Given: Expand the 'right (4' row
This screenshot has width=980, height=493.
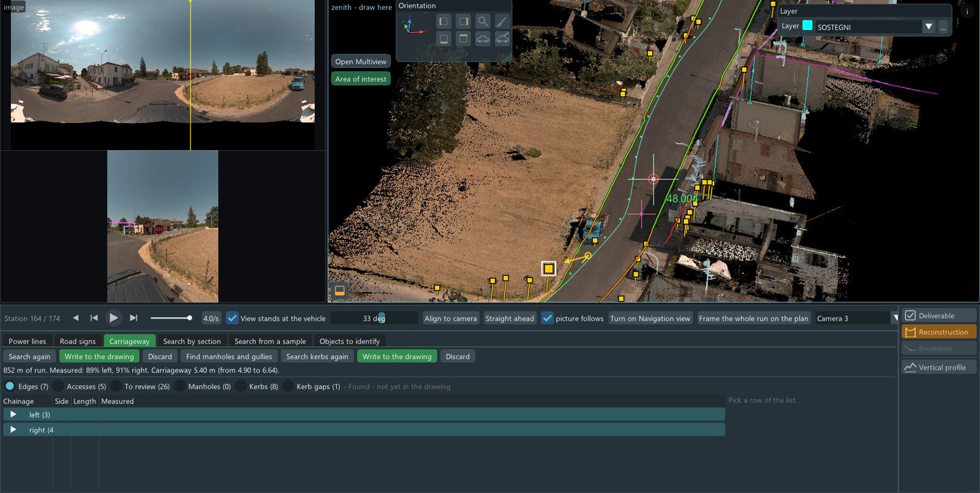Looking at the screenshot, I should tap(13, 430).
